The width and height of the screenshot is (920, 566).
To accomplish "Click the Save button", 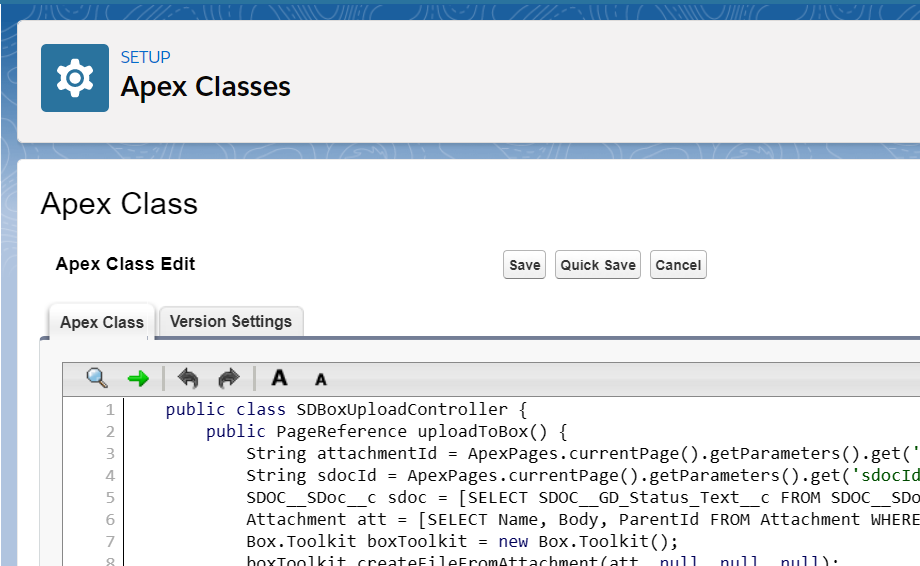I will click(x=525, y=265).
